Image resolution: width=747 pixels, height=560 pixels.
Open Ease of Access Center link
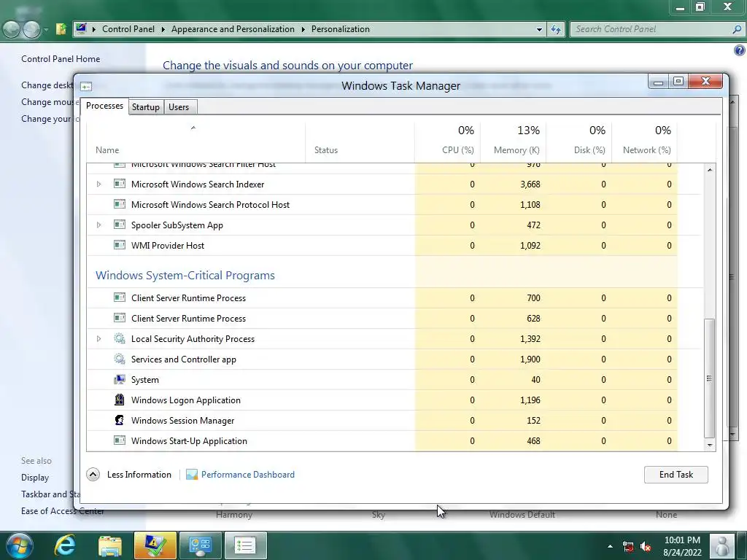click(x=63, y=511)
